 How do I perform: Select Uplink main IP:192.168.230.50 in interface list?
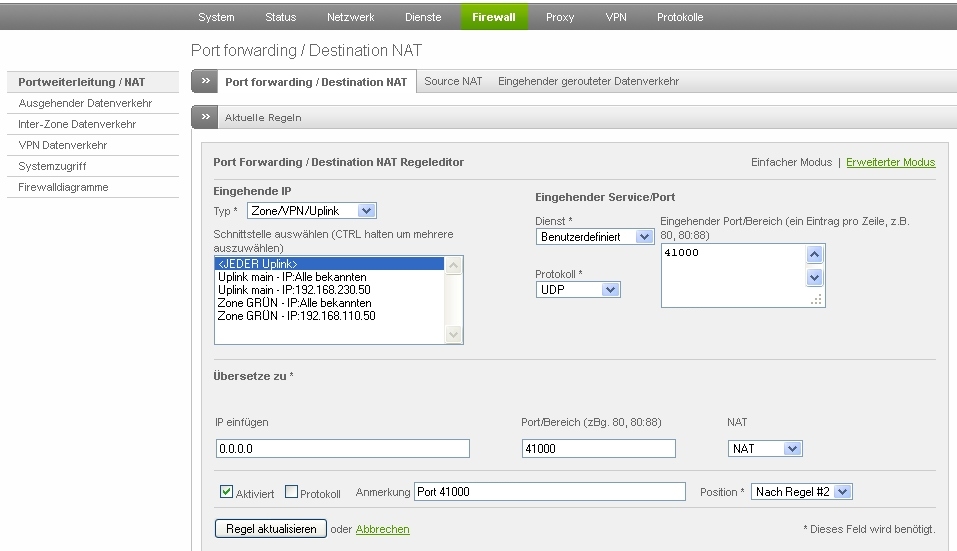pos(296,290)
